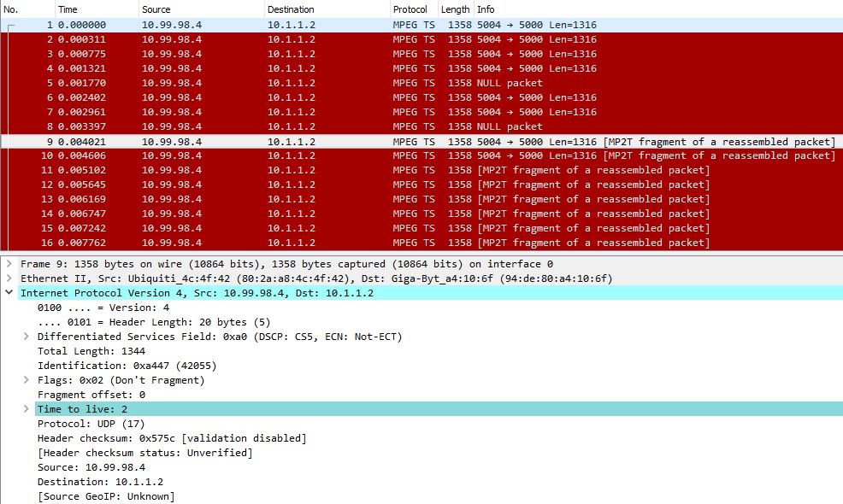Collapse the Internet Protocol Version 4 section
This screenshot has width=843, height=504.
coord(9,293)
